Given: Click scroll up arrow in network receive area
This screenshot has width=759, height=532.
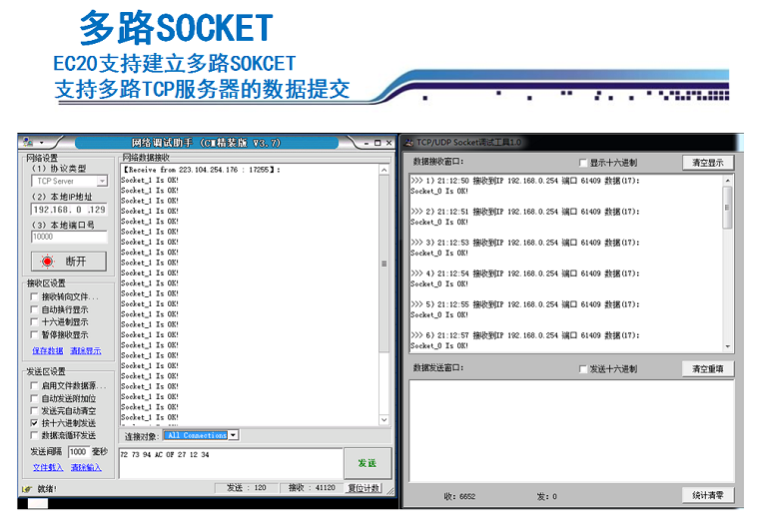Looking at the screenshot, I should pyautogui.click(x=383, y=170).
